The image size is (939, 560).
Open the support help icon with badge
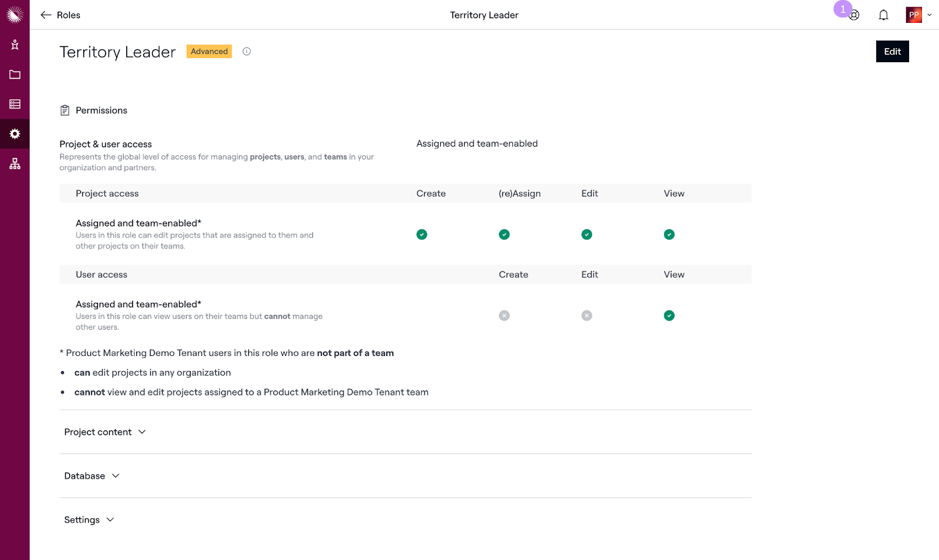pyautogui.click(x=854, y=15)
